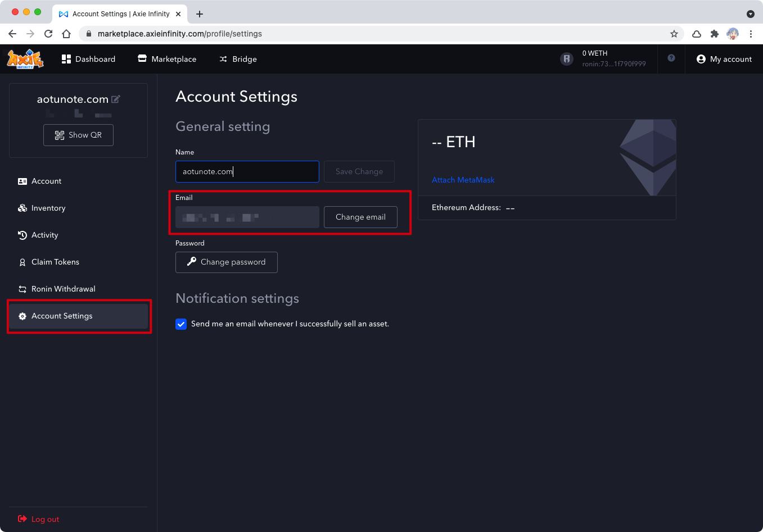The image size is (763, 532).
Task: Click the Ethereum Address label
Action: (466, 207)
